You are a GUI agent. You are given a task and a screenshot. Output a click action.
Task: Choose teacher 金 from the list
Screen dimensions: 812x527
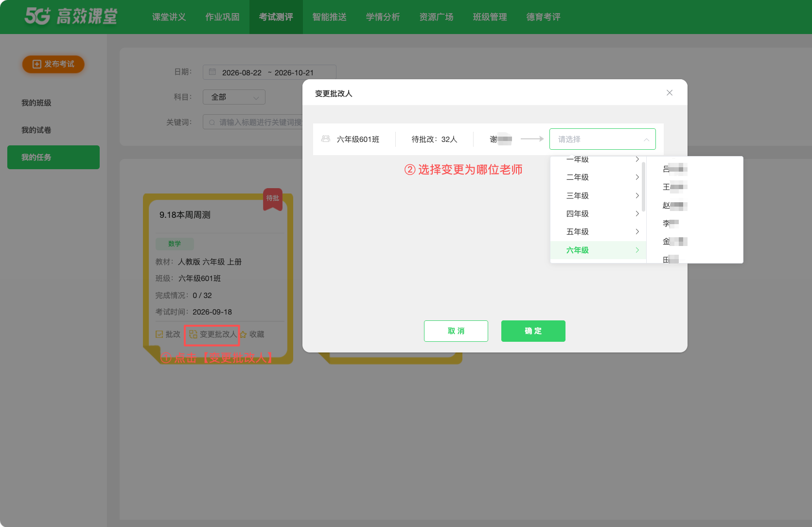coord(675,242)
